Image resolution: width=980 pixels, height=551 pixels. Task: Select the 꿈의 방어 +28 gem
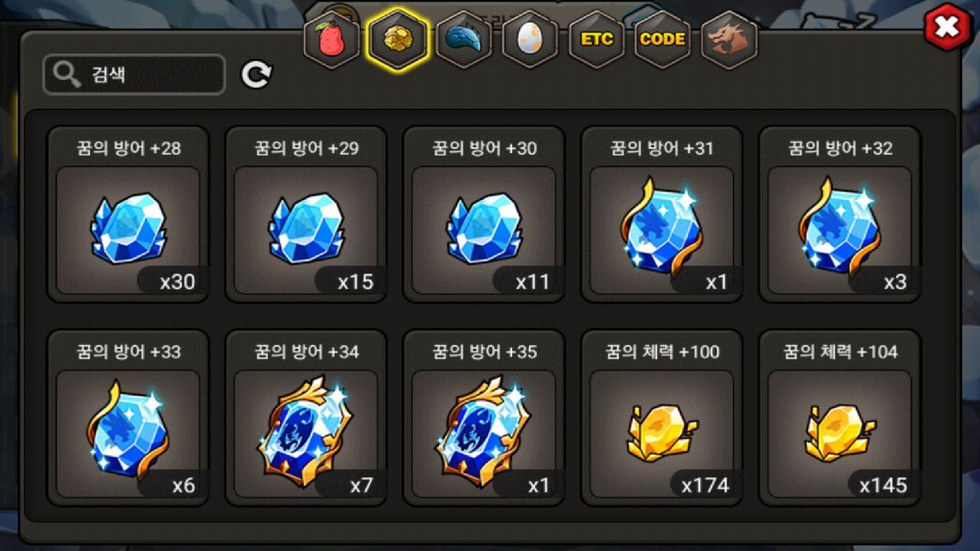pyautogui.click(x=128, y=214)
